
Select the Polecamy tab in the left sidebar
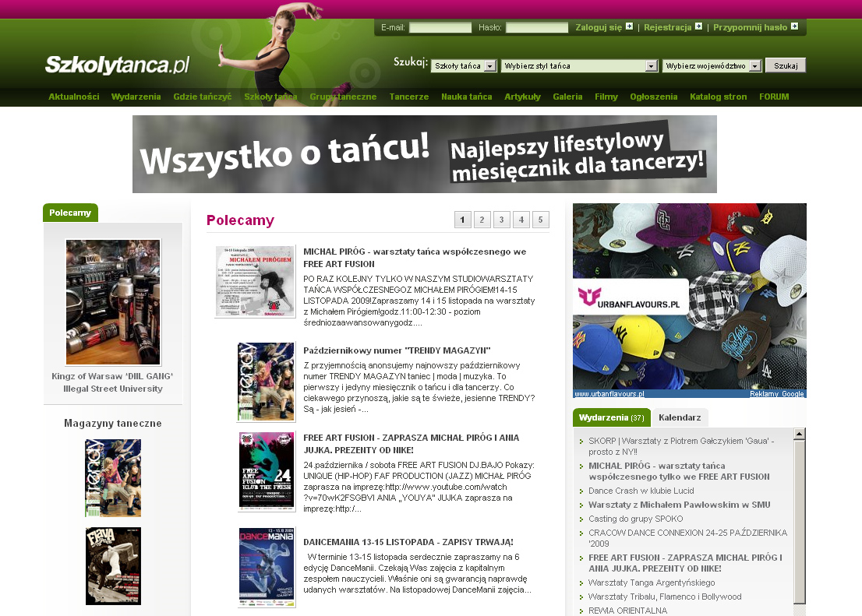(x=70, y=213)
